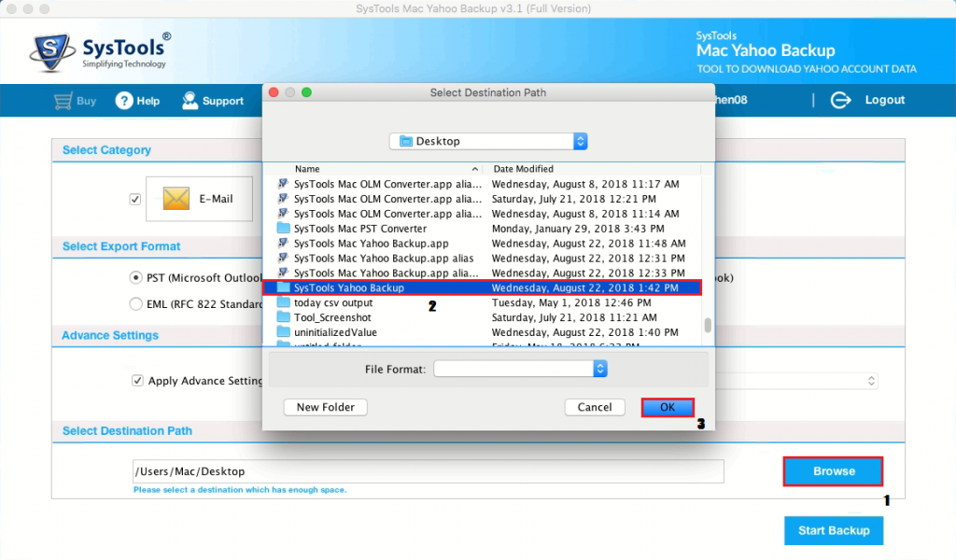This screenshot has height=560, width=956.
Task: Click the date Monday, January 29, 2018 3:43 PM
Action: [x=578, y=229]
